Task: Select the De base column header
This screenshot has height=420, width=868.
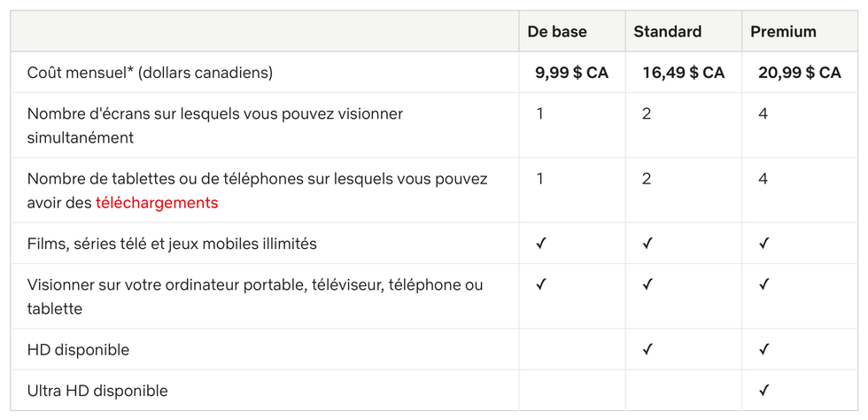Action: pos(557,32)
